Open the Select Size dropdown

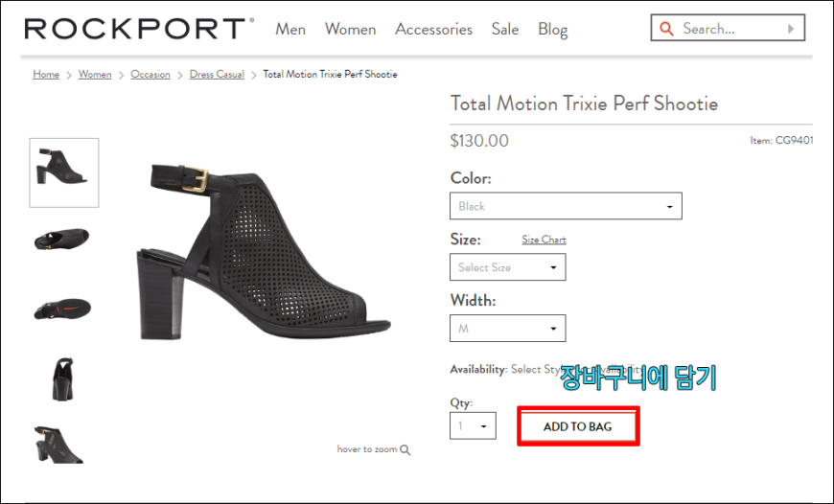(508, 267)
